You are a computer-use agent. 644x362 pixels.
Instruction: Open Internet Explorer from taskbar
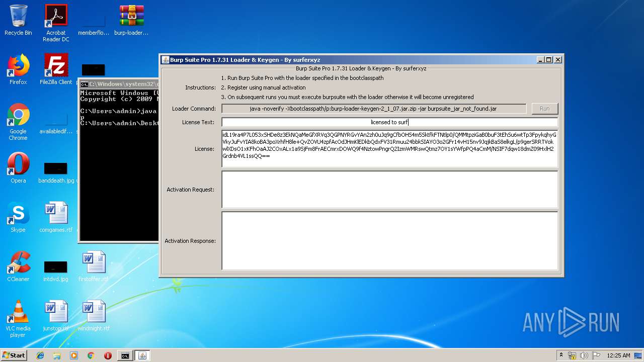point(40,355)
